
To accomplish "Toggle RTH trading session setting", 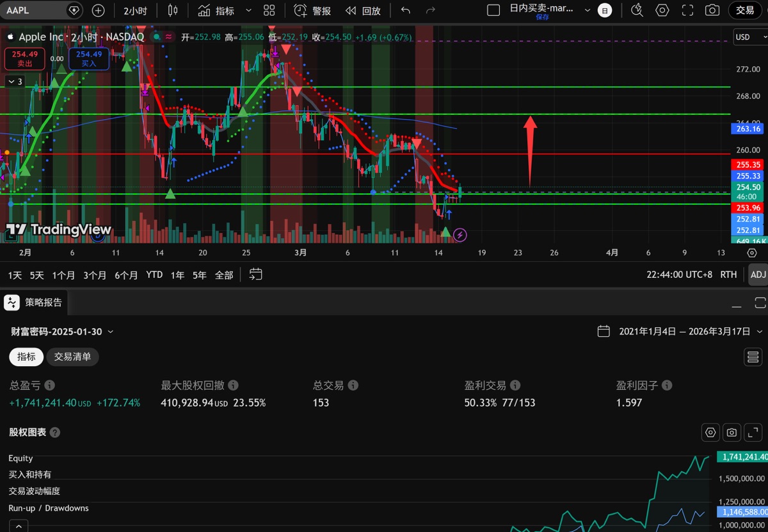I will coord(728,275).
